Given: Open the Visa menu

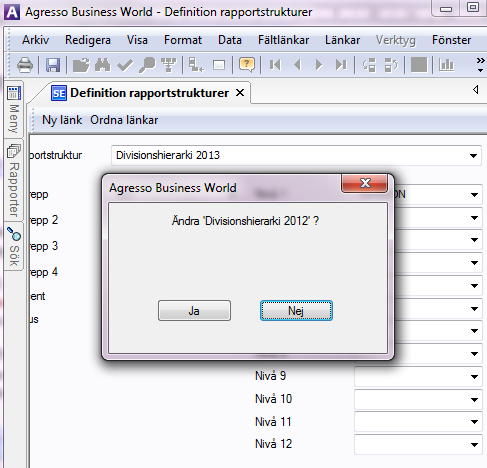Looking at the screenshot, I should tap(137, 40).
